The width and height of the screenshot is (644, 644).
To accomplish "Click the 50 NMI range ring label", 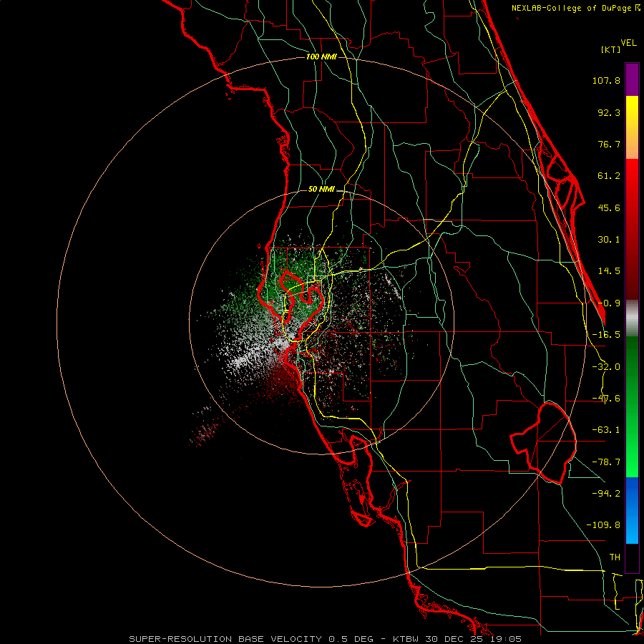I will (321, 190).
